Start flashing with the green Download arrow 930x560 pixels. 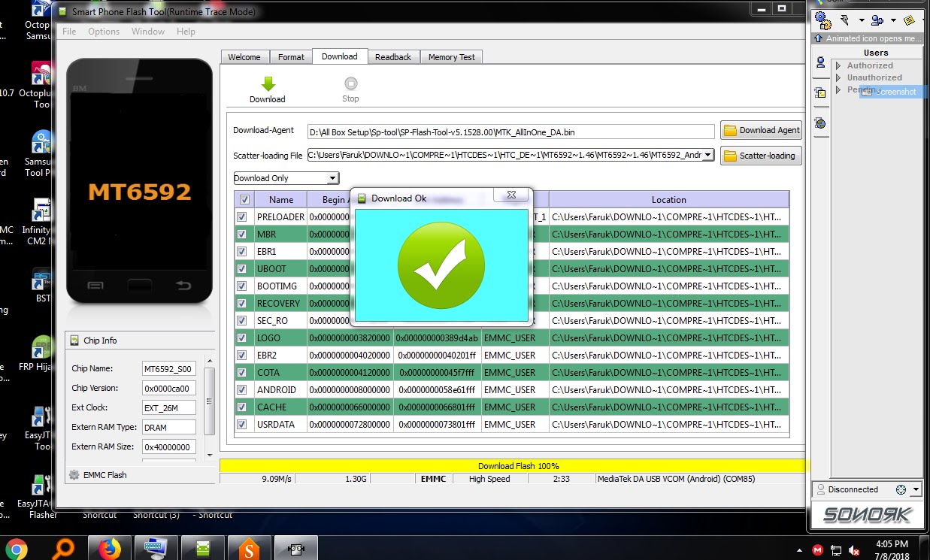pyautogui.click(x=268, y=83)
